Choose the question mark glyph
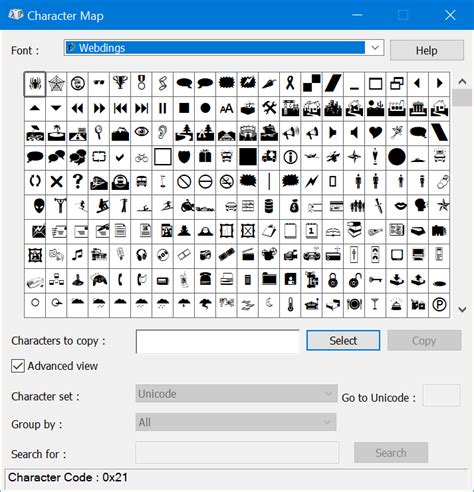The width and height of the screenshot is (474, 492). [x=77, y=182]
